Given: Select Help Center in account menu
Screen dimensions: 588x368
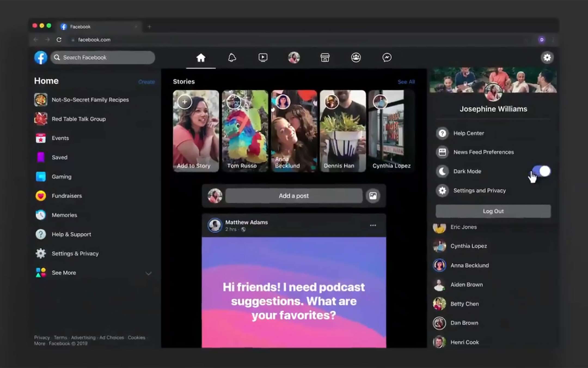Looking at the screenshot, I should (468, 133).
